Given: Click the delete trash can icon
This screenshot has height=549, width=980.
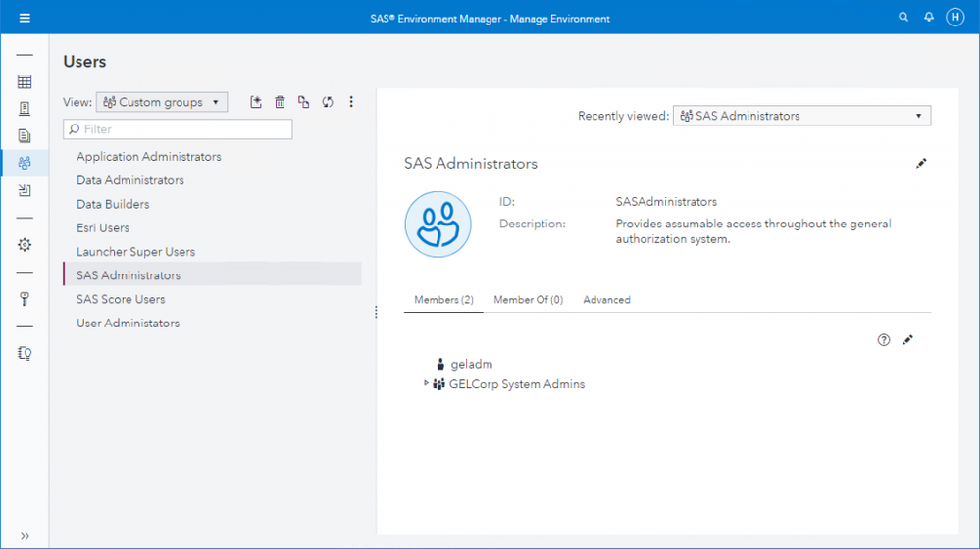Looking at the screenshot, I should pos(280,102).
